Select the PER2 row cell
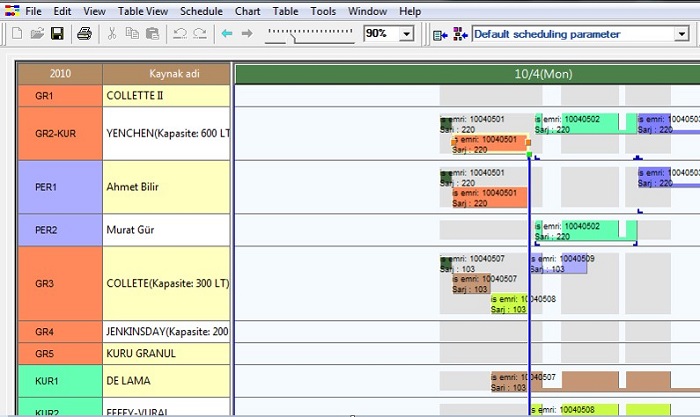The height and width of the screenshot is (417, 700). pyautogui.click(x=60, y=230)
